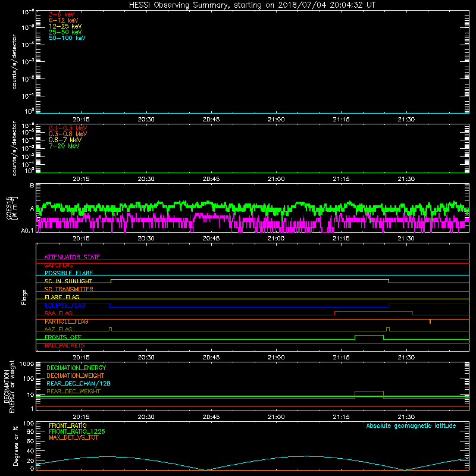Click the Absolute geomagnetic latitude label

tap(411, 425)
